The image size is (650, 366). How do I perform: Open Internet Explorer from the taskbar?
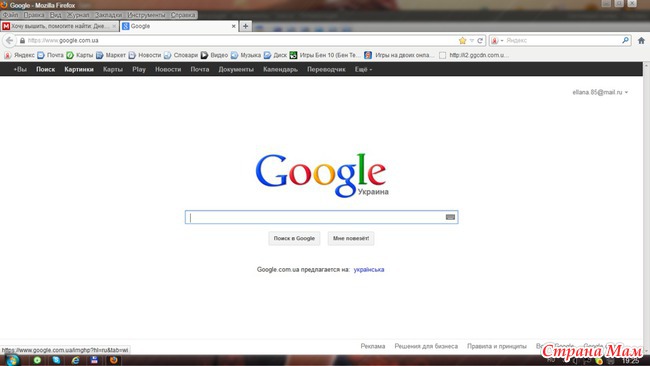point(75,360)
